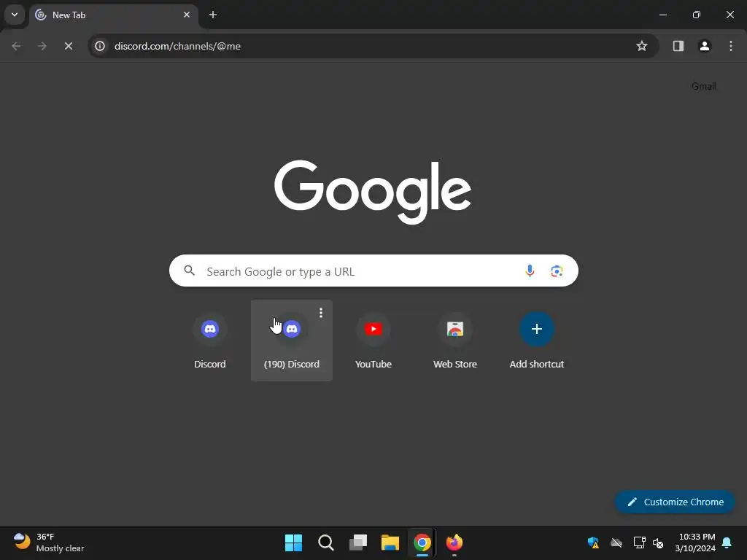Open the YouTube shortcut
This screenshot has height=560, width=747.
click(x=373, y=341)
